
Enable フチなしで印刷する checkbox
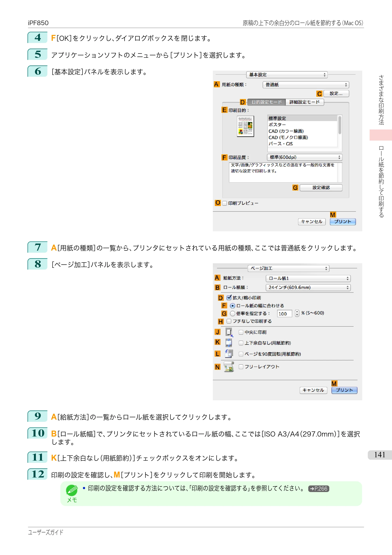(x=229, y=321)
